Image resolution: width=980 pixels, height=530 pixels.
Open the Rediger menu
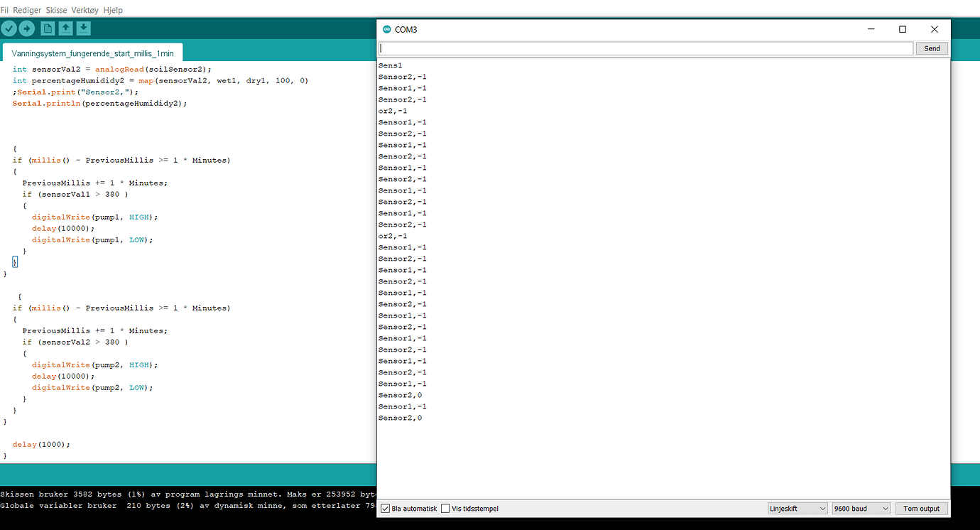pos(25,10)
